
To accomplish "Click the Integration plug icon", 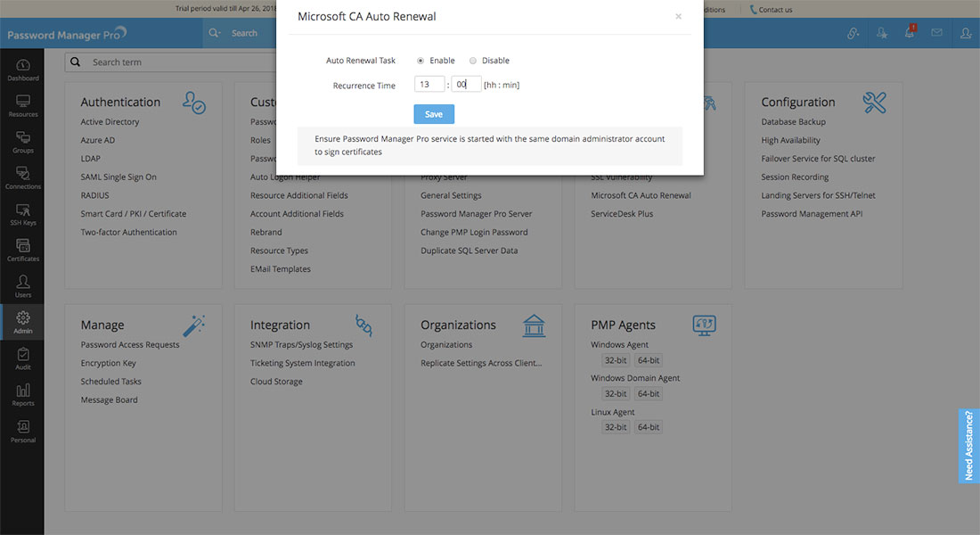I will 363,325.
